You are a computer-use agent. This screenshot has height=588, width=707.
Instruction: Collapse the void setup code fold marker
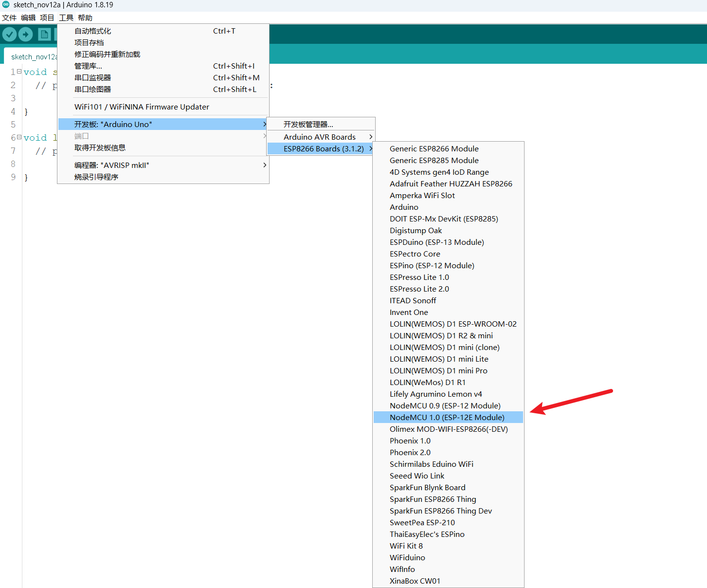pos(19,72)
